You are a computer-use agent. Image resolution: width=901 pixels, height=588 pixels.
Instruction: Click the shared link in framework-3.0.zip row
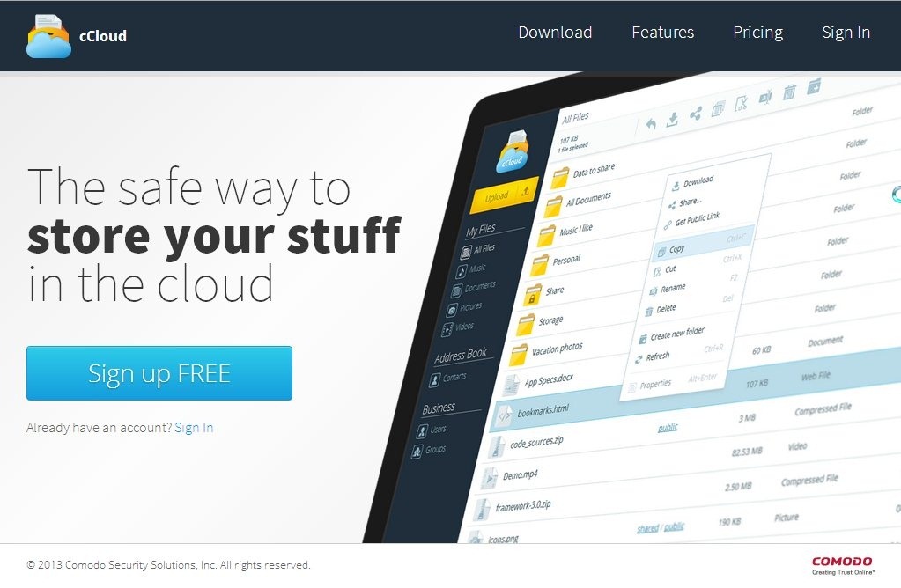coord(647,529)
